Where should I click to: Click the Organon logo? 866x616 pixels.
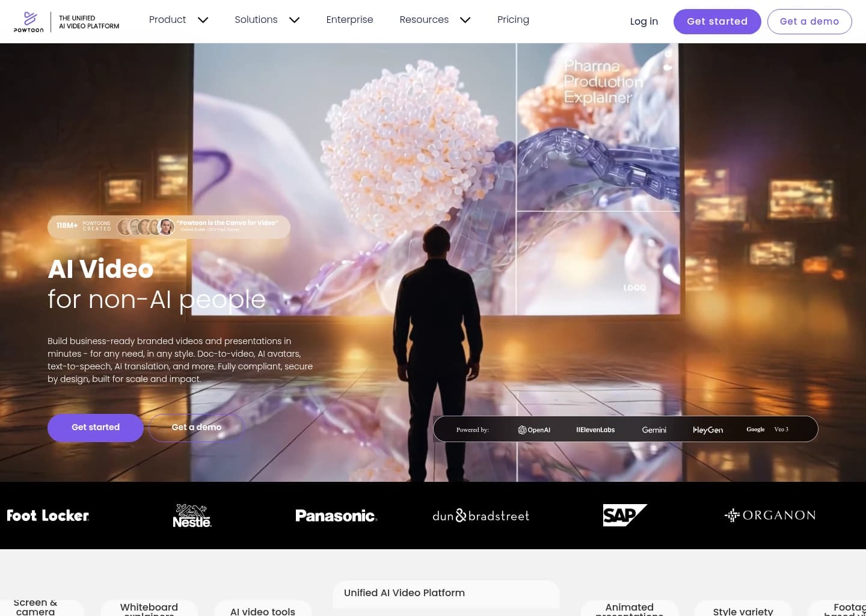click(x=770, y=515)
